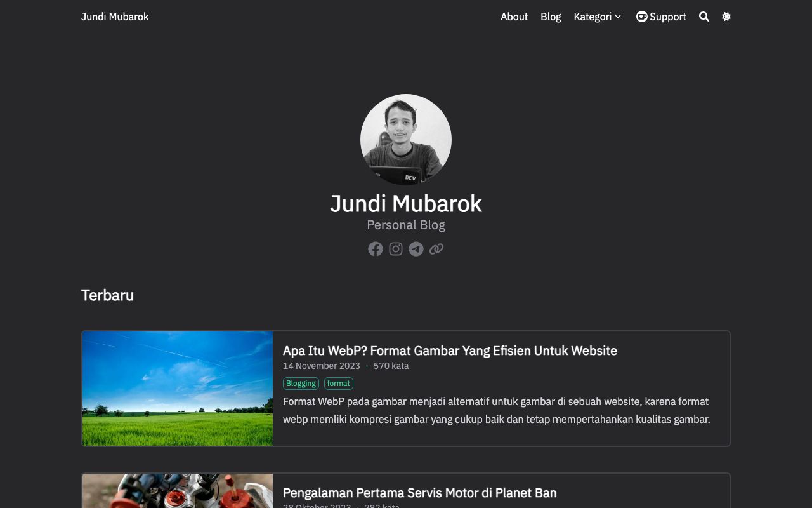Open Pengalaman Pertama Servis Motor article
812x508 pixels.
pos(419,493)
